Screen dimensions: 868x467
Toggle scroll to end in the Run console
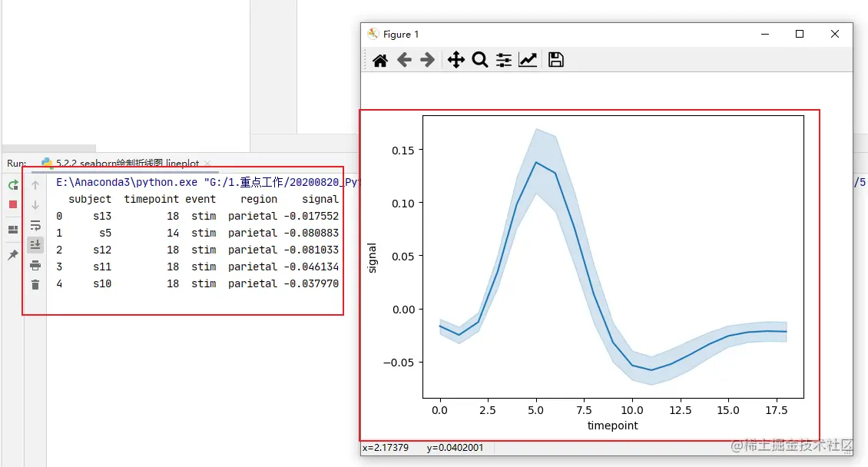[35, 244]
